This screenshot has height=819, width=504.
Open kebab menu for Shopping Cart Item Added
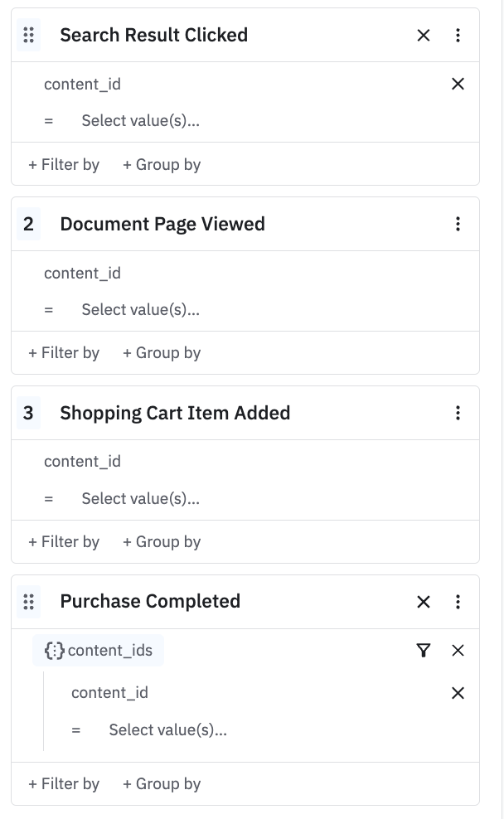coord(458,413)
